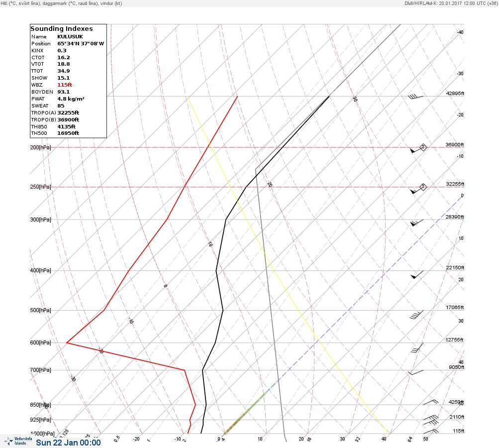Click the 22150ft height label
The width and height of the screenshot is (499, 448).
click(455, 268)
